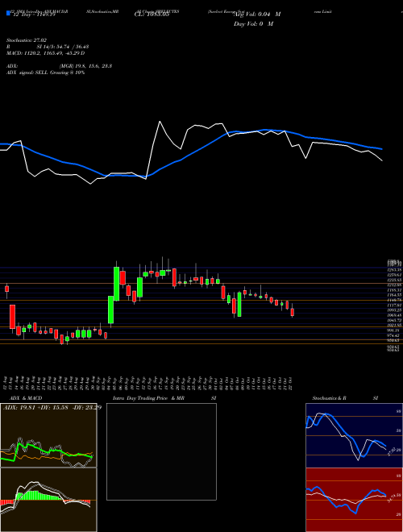
Task: Click the 'CL: 1053.05' closing price text
Action: click(152, 15)
